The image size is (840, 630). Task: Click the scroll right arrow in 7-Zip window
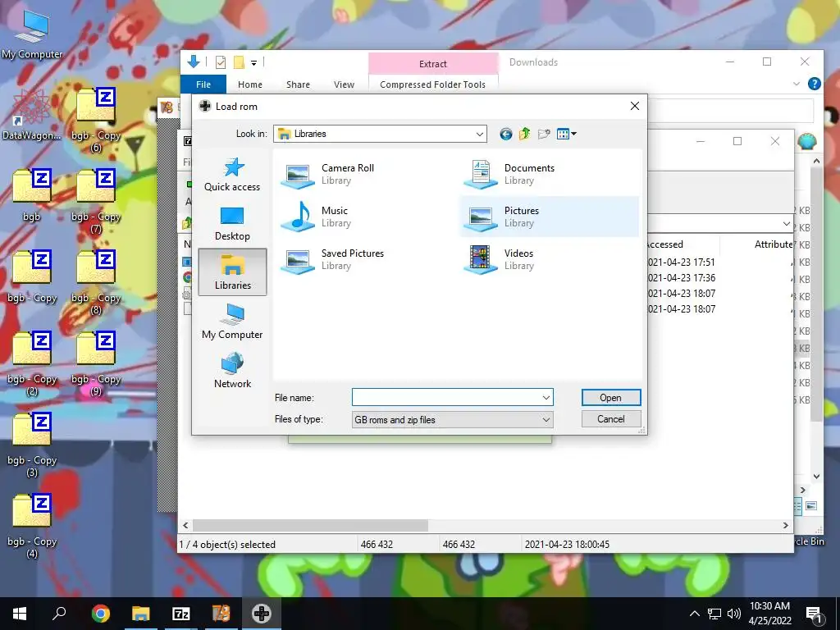coord(786,526)
